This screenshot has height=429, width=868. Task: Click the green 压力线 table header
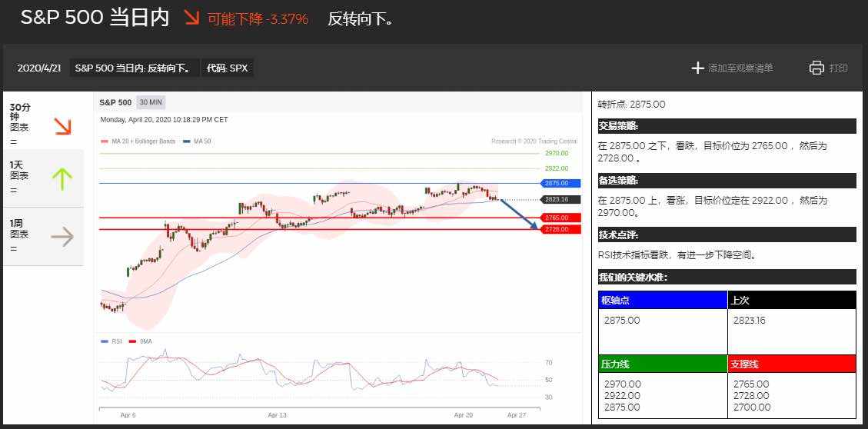[x=663, y=364]
